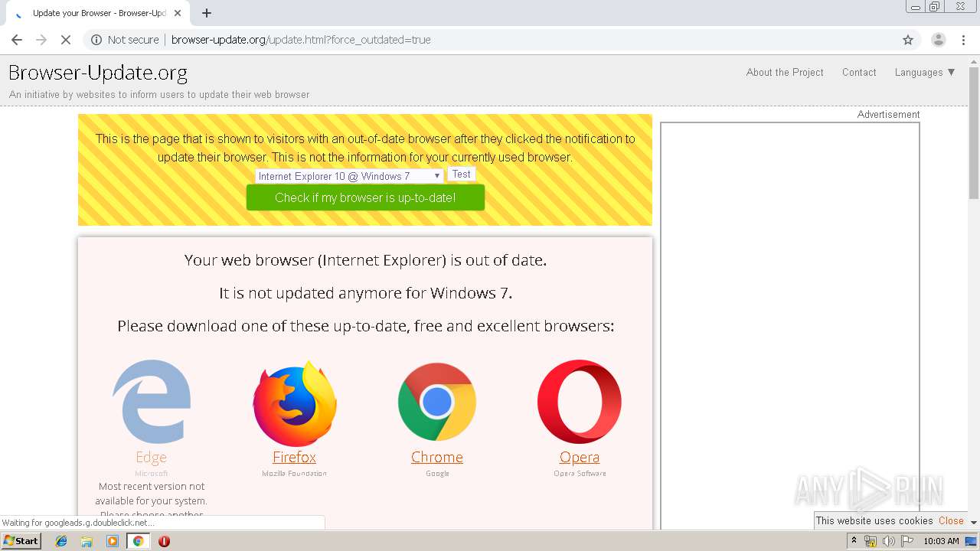Image resolution: width=980 pixels, height=551 pixels.
Task: Click the Chrome browser logo
Action: 437,402
